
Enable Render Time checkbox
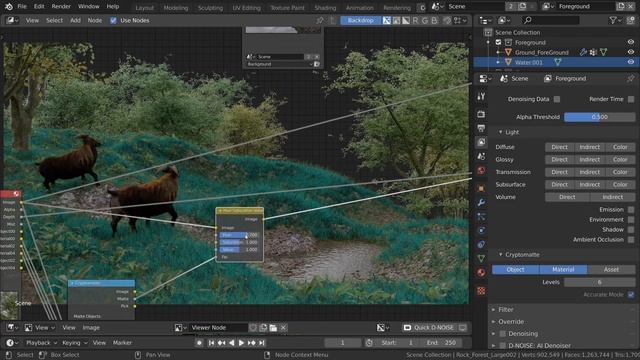point(631,99)
